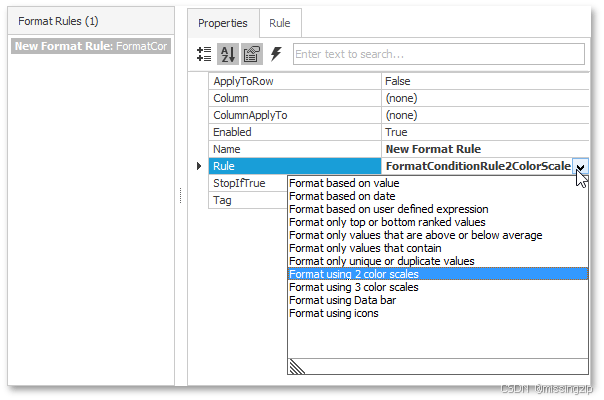Switch to the Rule tab
Viewport: 604px width, 400px height.
[280, 23]
